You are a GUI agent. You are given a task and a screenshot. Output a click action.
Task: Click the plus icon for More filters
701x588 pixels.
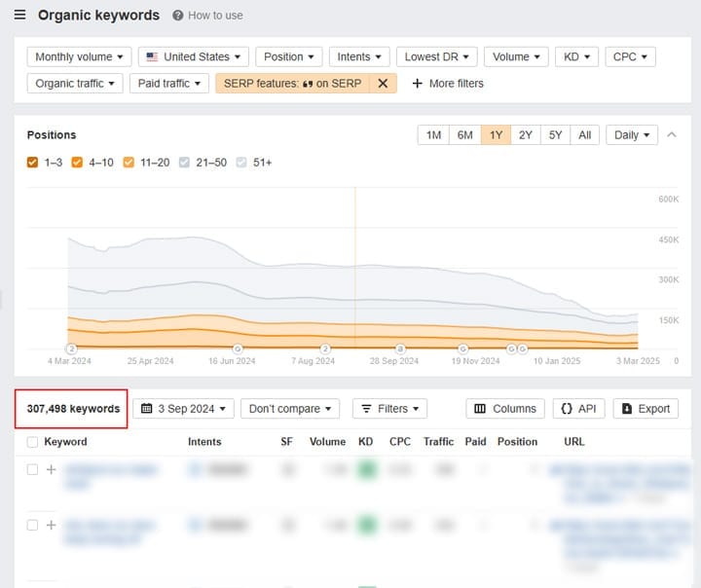pyautogui.click(x=417, y=83)
